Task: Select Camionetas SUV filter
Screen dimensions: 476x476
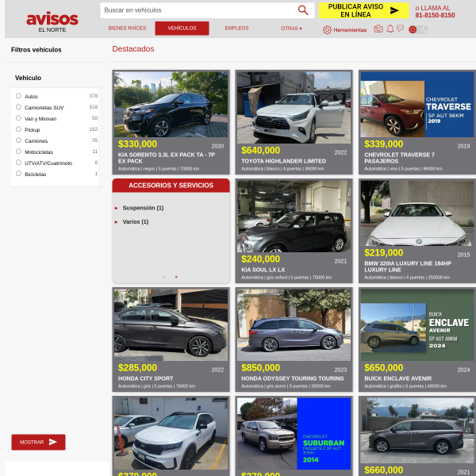Action: [18, 107]
